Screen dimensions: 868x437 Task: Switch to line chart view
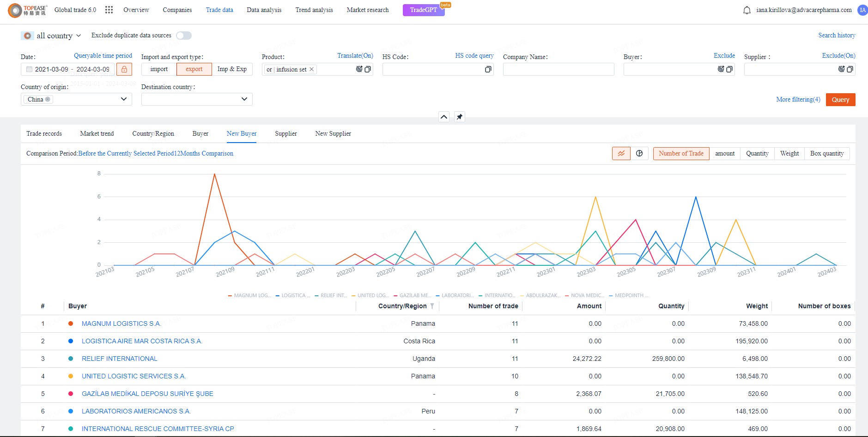point(621,154)
